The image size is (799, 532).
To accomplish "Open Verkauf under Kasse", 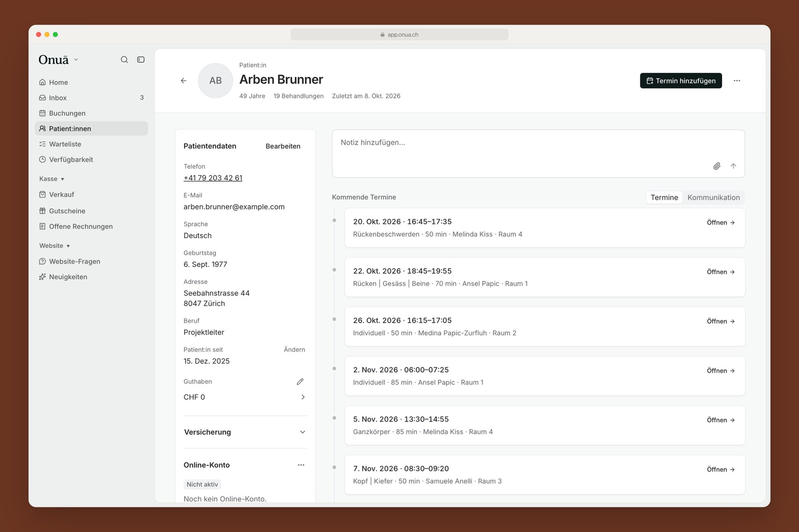I will 91,195.
